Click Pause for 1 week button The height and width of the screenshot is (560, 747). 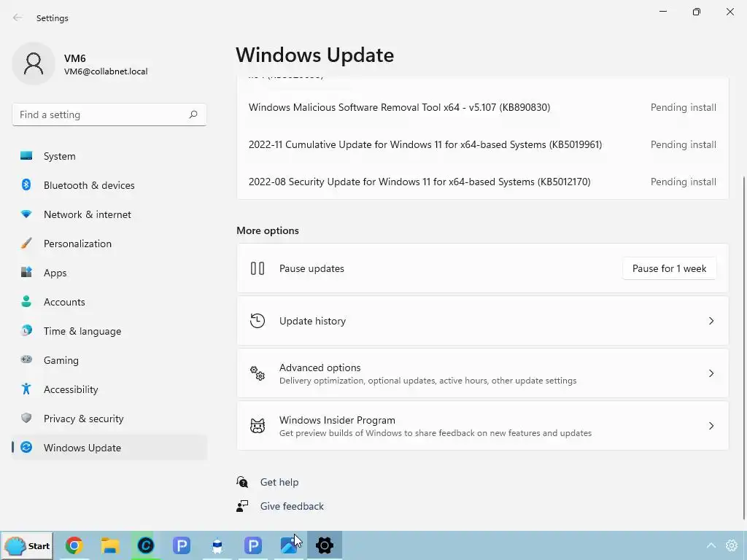[669, 268]
